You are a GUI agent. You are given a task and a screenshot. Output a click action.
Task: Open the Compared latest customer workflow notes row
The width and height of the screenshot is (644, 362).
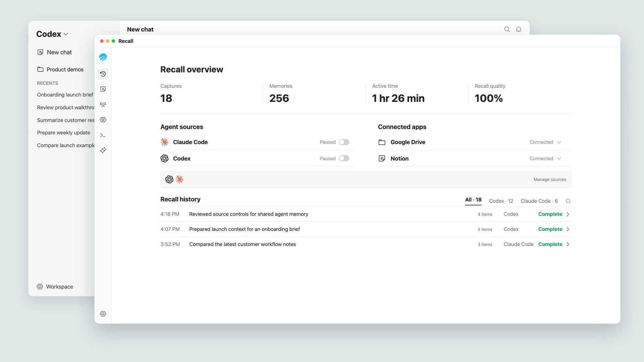(x=366, y=244)
